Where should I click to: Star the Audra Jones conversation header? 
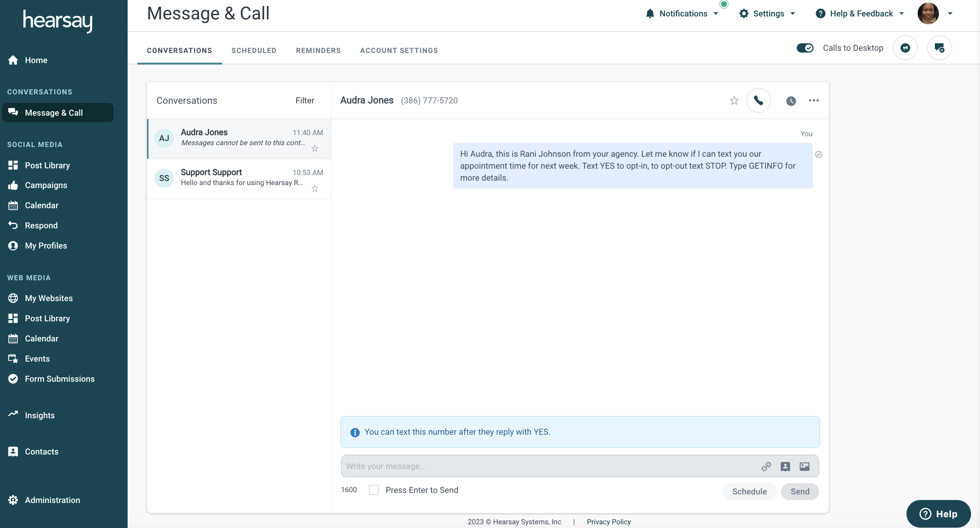[734, 100]
